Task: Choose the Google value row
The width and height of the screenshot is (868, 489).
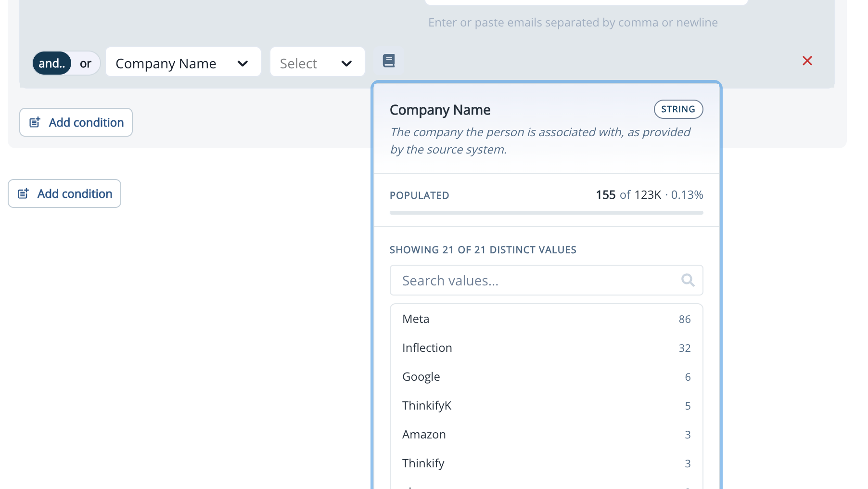Action: (x=546, y=377)
